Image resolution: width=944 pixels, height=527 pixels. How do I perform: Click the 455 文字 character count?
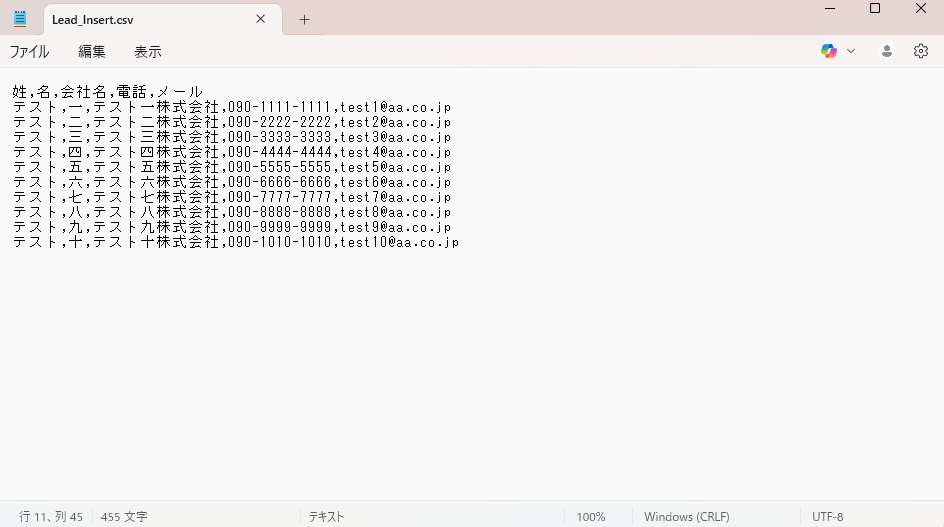124,516
